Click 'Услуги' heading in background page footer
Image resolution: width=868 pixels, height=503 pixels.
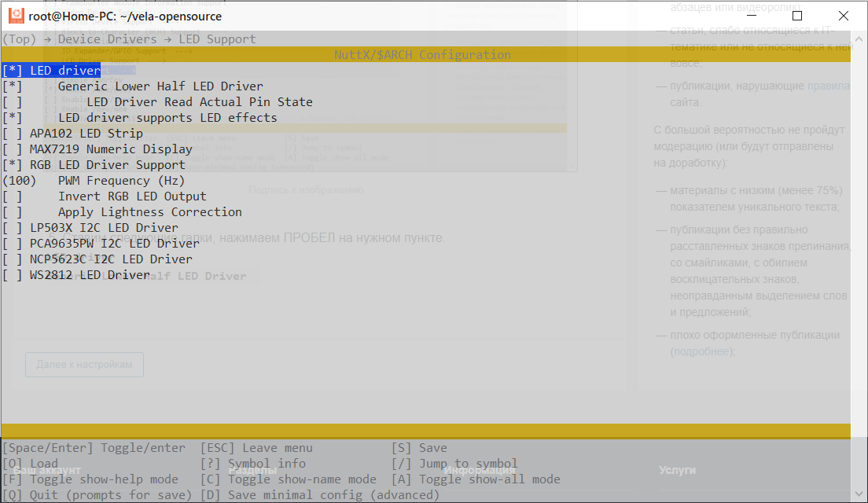click(677, 470)
